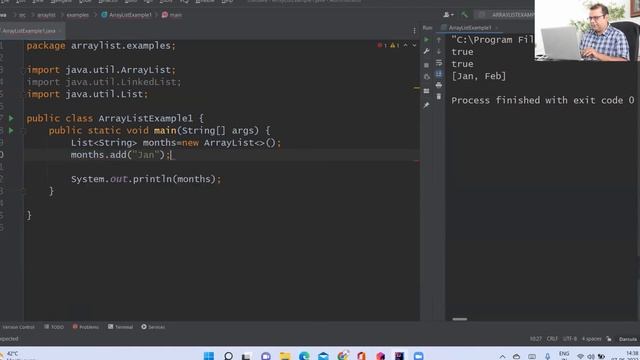Image resolution: width=640 pixels, height=360 pixels.
Task: Toggle soft-wrap in Run console
Action: [439, 63]
